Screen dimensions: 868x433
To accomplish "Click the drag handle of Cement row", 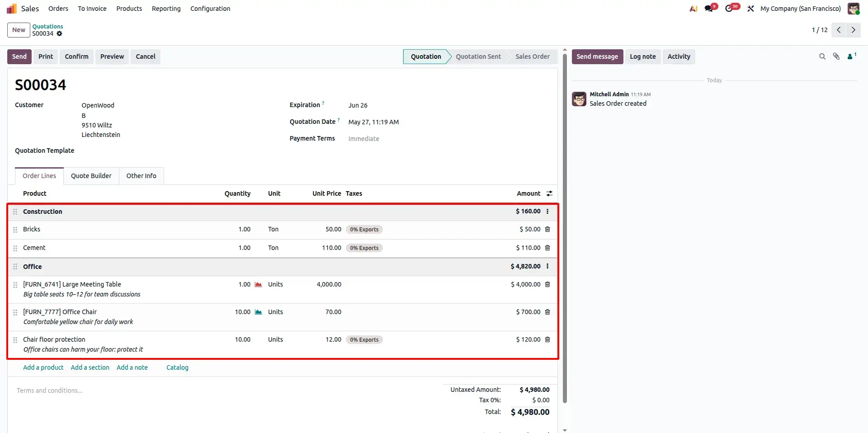I will pos(15,248).
